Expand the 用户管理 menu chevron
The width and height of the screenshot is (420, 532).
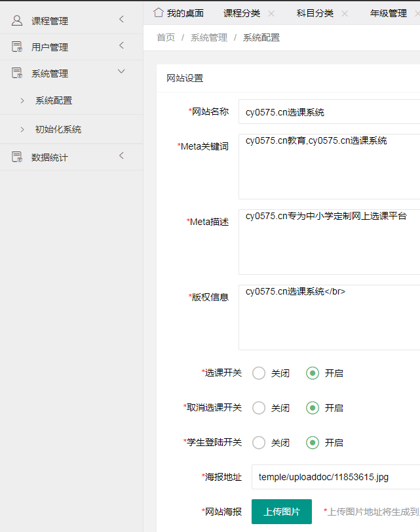[121, 45]
